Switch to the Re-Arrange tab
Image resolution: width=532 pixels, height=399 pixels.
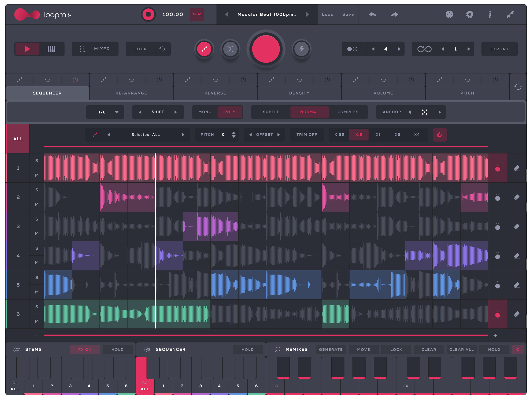click(x=131, y=93)
